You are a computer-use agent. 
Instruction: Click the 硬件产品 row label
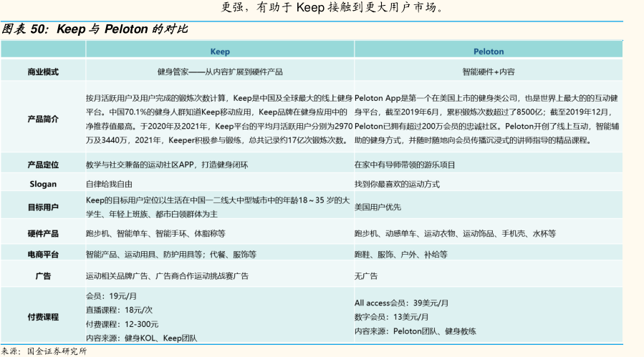tap(43, 233)
